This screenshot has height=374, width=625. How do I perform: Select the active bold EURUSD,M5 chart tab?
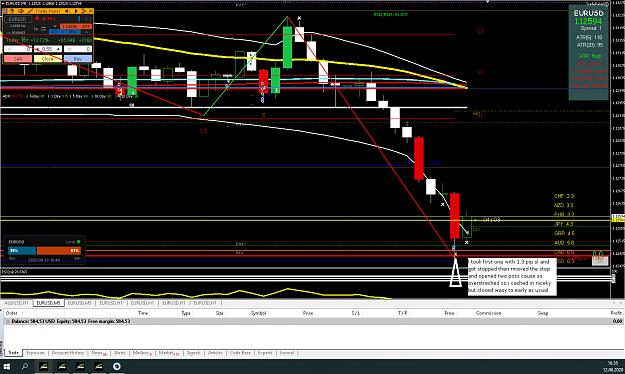[x=48, y=303]
